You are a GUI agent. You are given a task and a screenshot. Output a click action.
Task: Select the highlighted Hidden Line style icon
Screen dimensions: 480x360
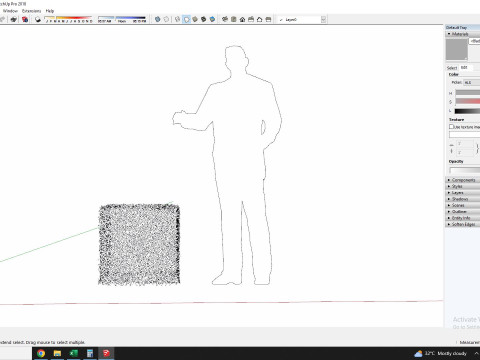(186, 19)
